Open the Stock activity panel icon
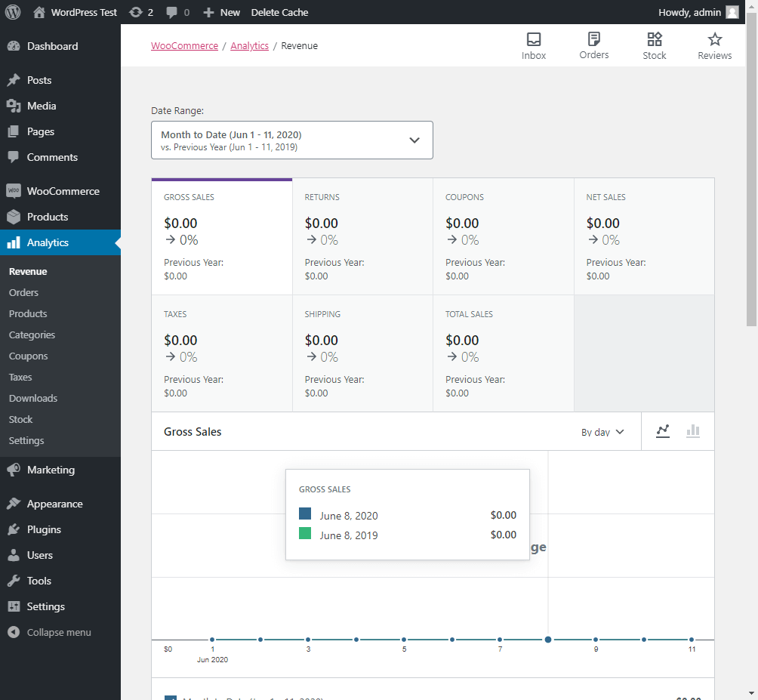 655,39
